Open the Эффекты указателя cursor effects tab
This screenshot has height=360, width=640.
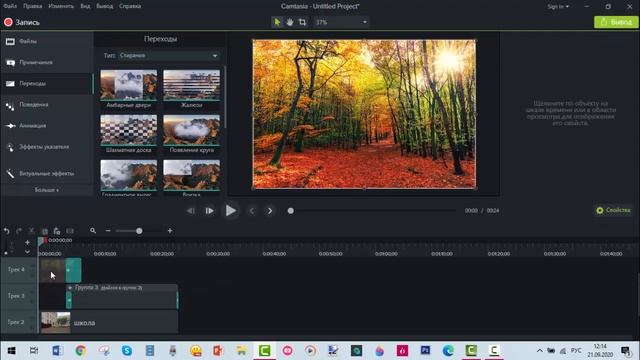click(x=47, y=147)
